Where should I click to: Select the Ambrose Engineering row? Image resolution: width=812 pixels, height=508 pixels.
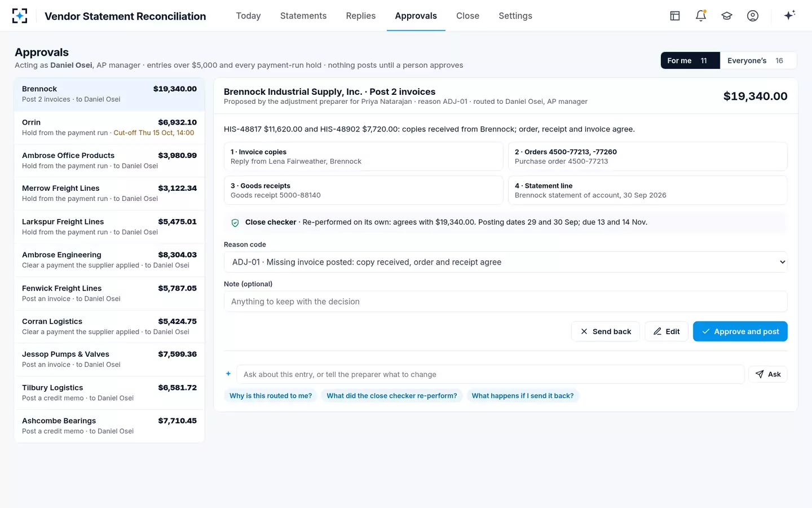109,260
